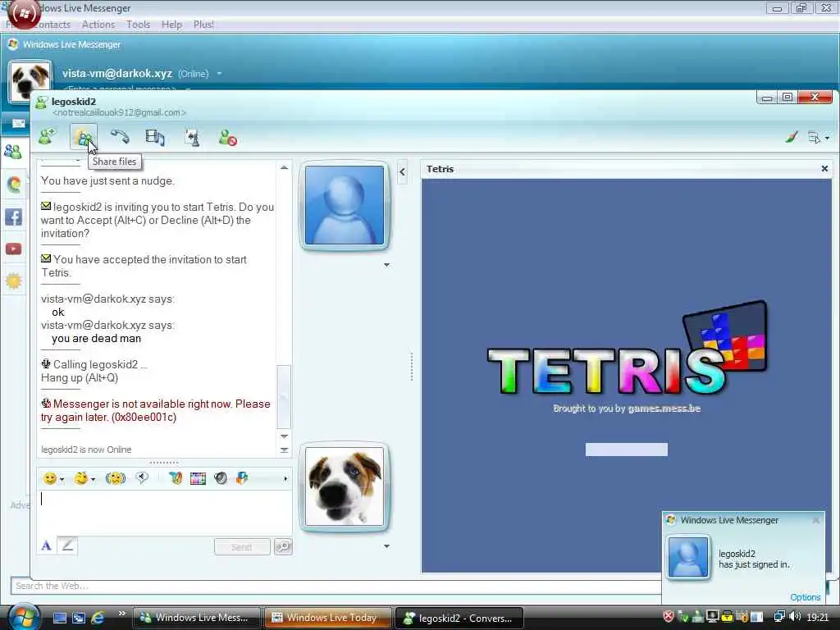
Task: Start a call with the phone icon
Action: pos(120,137)
